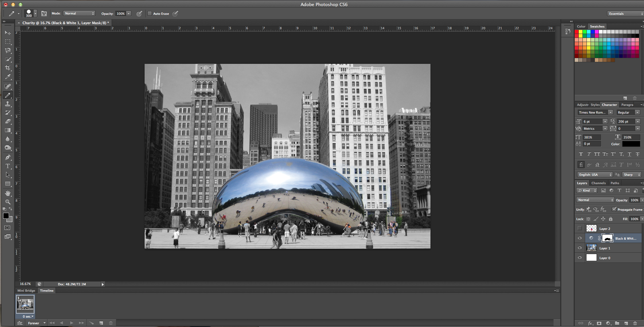Screen dimensions: 644x327
Task: Select the Rectangle shape tool
Action: pos(8,184)
